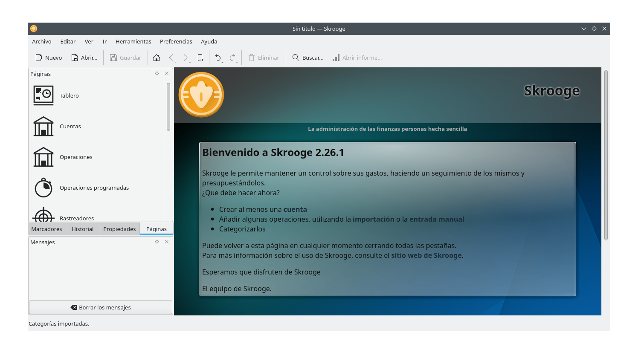638x364 pixels.
Task: Switch to the Páginas tab
Action: click(157, 229)
